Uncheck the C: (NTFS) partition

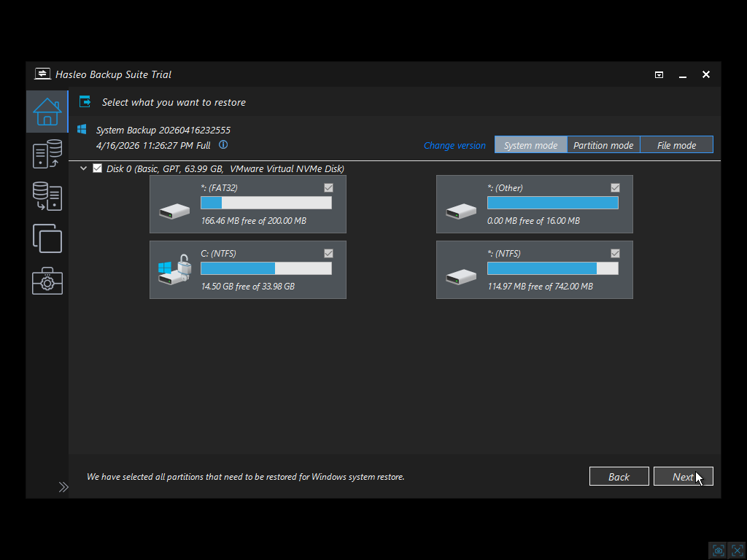328,253
